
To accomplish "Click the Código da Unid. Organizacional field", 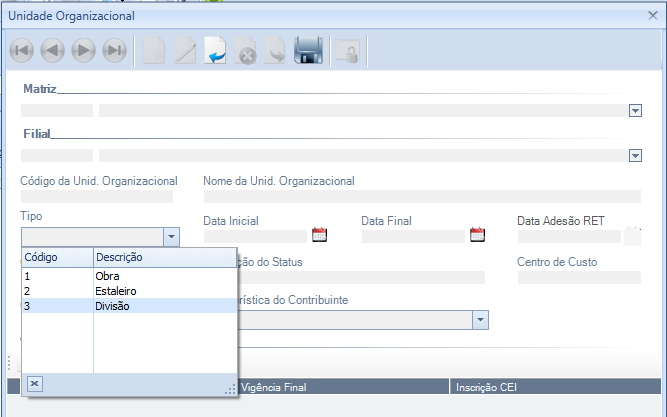I will tap(97, 196).
